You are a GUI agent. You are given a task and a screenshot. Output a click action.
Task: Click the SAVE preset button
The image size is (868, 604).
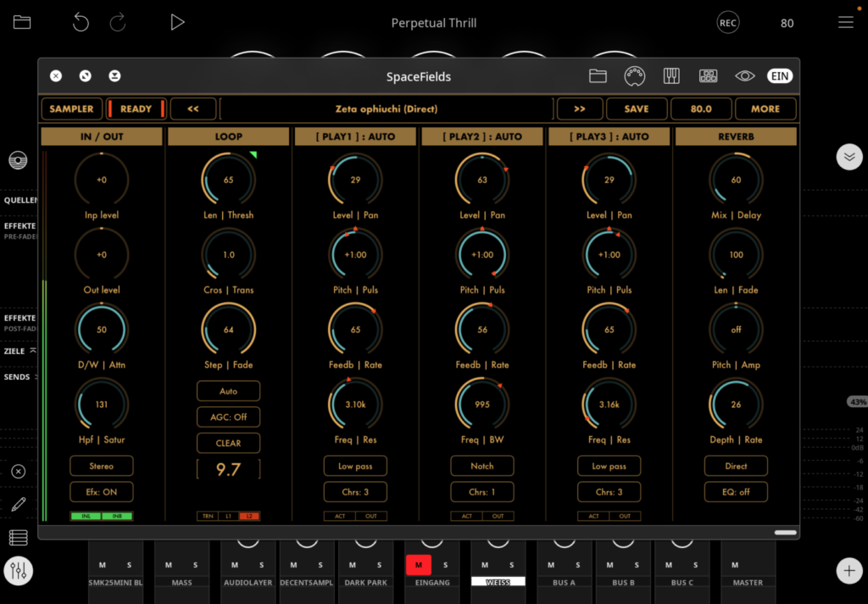pos(636,109)
